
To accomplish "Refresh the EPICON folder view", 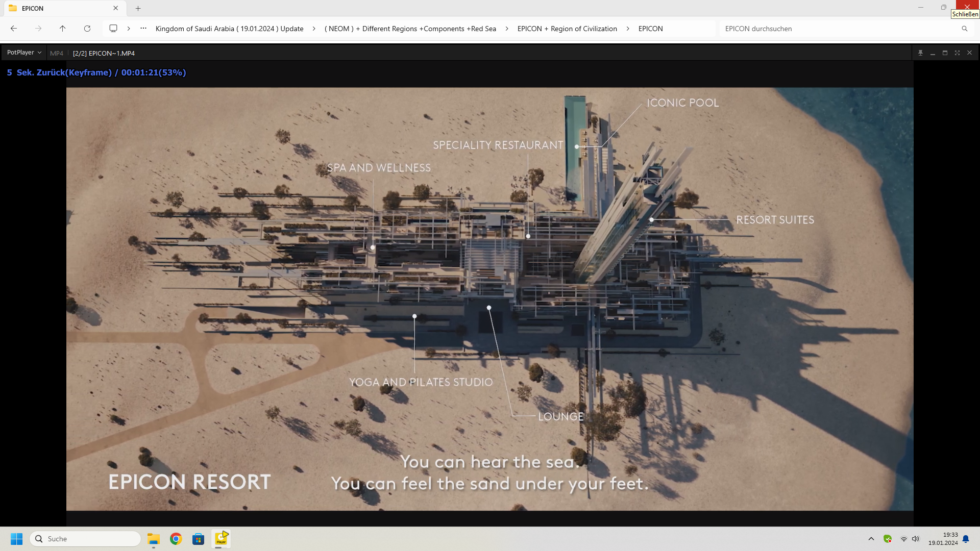I will 87,29.
